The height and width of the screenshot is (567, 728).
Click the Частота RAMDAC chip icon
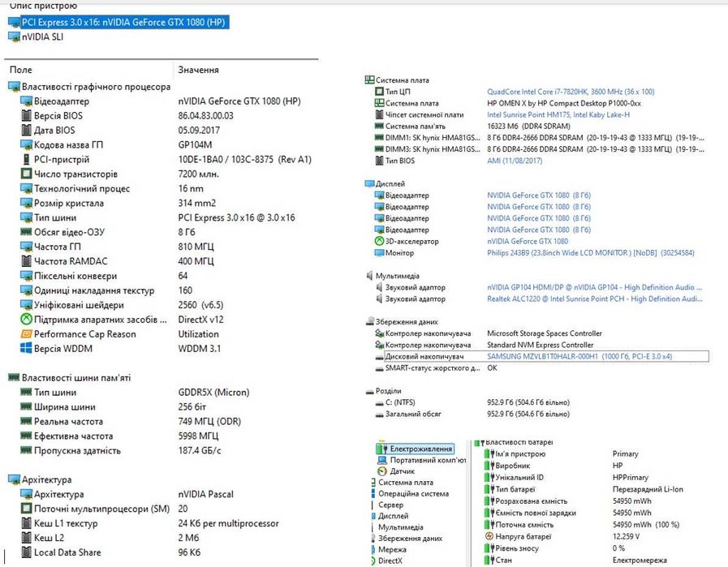pos(27,261)
